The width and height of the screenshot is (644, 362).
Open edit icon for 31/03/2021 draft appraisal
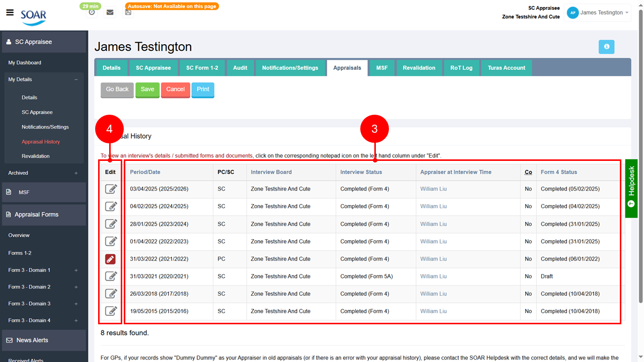[x=111, y=276]
